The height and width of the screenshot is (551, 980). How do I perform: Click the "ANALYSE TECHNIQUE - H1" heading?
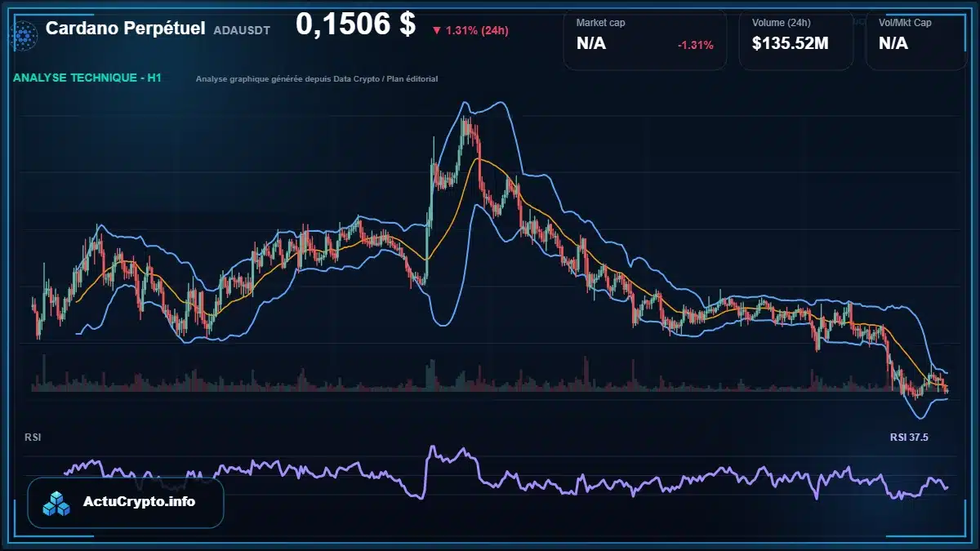(x=87, y=78)
